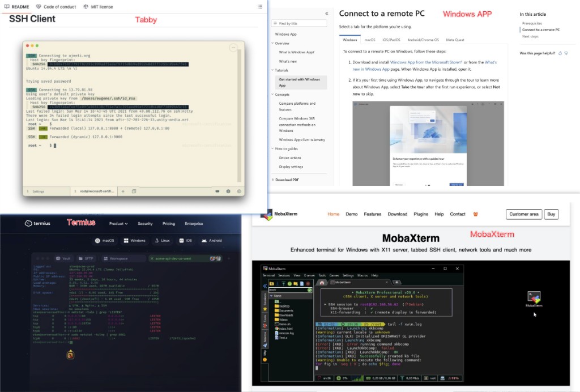The height and width of the screenshot is (392, 580).
Task: Collapse the Overview section in the sidebar
Action: click(x=272, y=43)
